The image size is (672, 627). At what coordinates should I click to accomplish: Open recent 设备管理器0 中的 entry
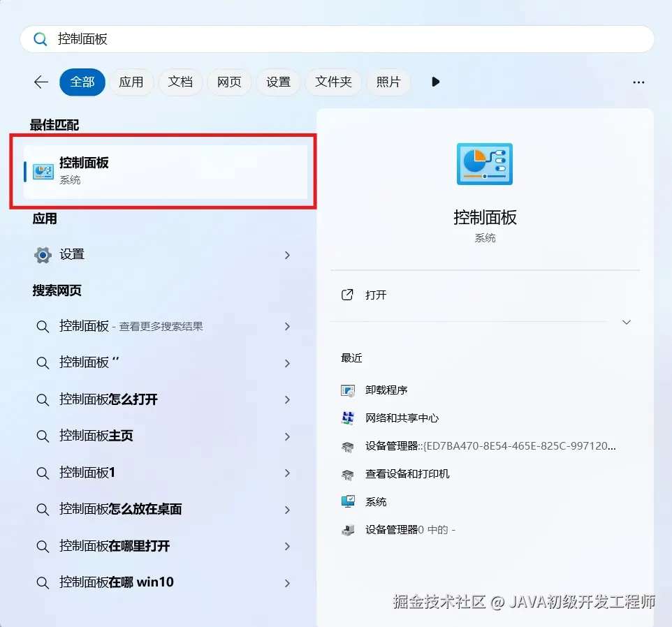coord(410,530)
